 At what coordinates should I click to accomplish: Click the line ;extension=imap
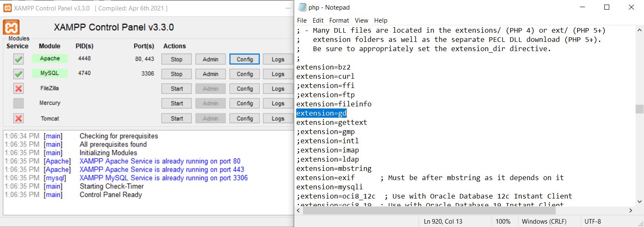click(x=328, y=150)
